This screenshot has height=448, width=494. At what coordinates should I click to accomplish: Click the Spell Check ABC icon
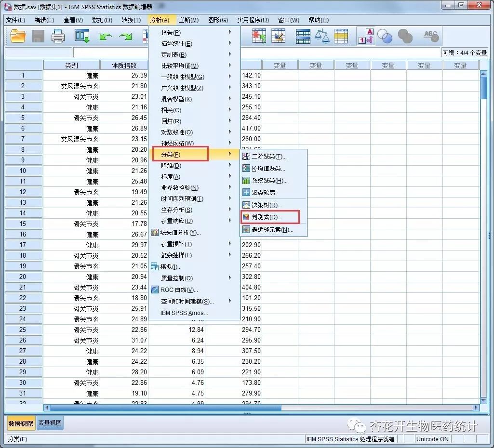click(x=431, y=36)
